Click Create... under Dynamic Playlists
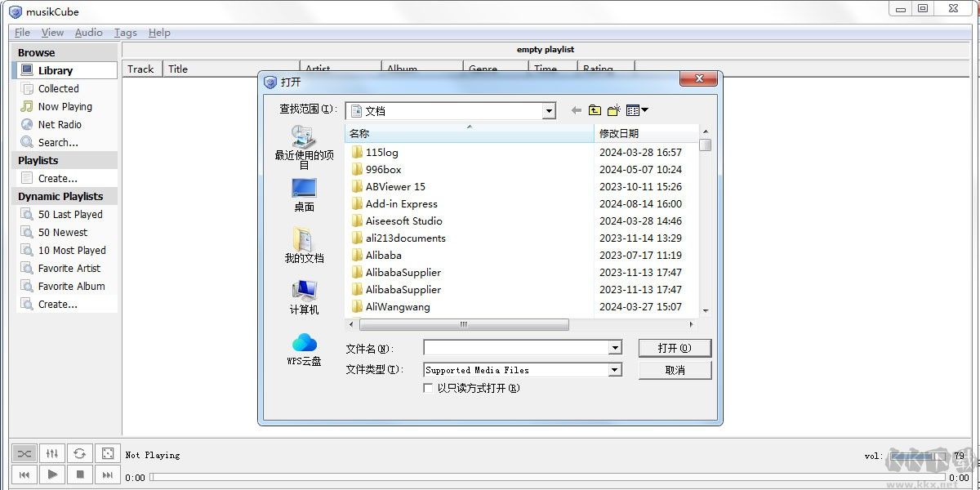The width and height of the screenshot is (980, 490). [x=65, y=304]
